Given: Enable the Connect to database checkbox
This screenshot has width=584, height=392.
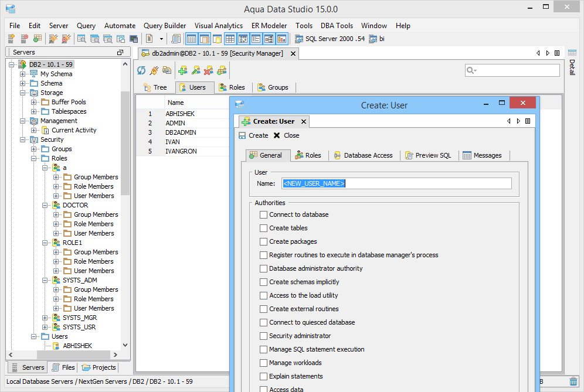Looking at the screenshot, I should coord(263,214).
